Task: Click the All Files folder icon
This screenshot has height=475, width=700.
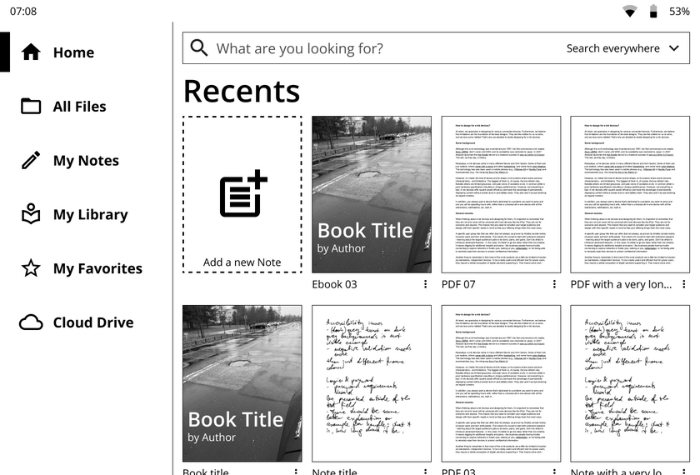Action: [x=31, y=106]
